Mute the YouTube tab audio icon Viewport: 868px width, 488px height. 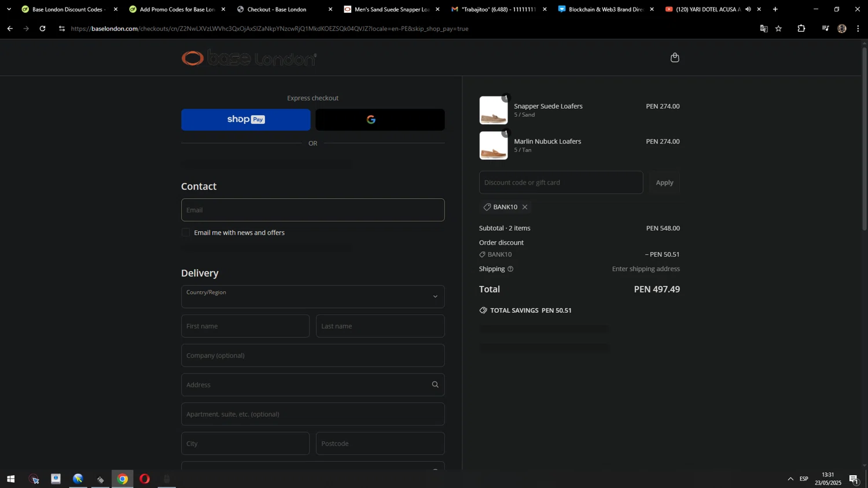pyautogui.click(x=748, y=9)
